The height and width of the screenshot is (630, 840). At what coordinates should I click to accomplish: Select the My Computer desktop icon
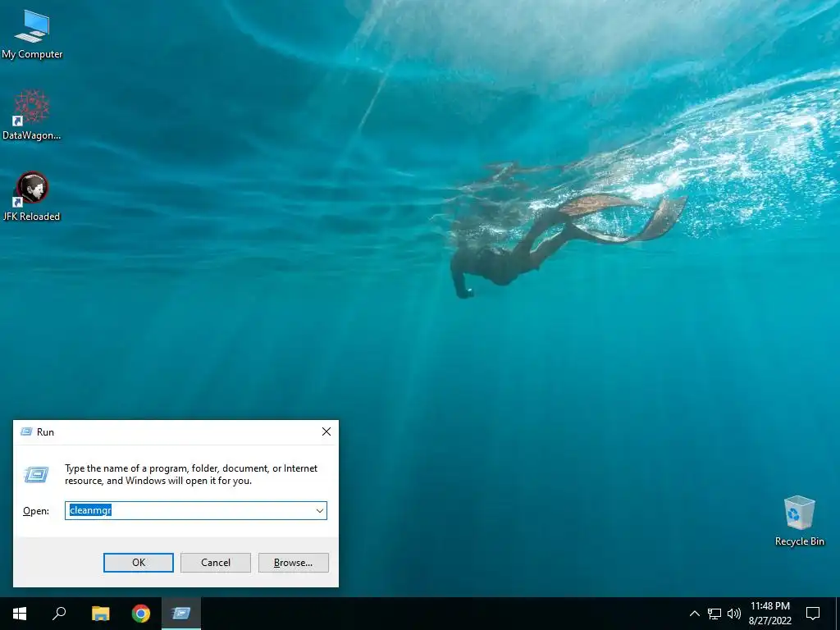click(x=32, y=34)
